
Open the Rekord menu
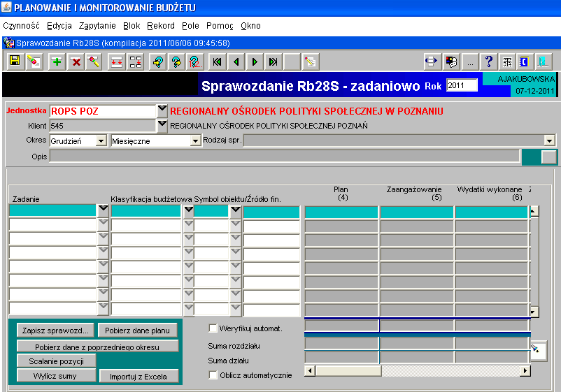pos(161,26)
